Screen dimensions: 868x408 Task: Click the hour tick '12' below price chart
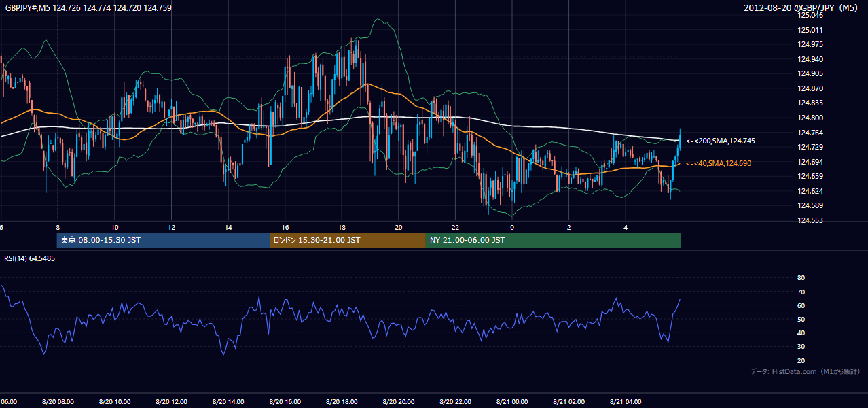tap(172, 227)
